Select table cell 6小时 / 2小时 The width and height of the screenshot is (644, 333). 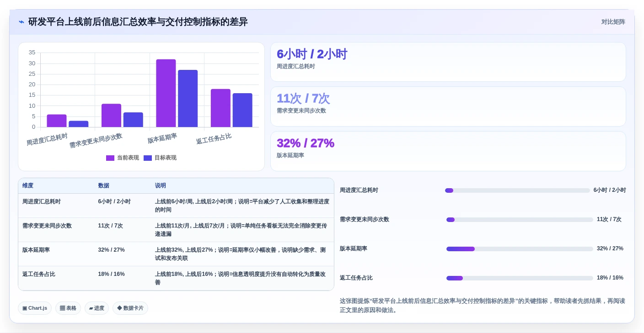click(x=123, y=206)
